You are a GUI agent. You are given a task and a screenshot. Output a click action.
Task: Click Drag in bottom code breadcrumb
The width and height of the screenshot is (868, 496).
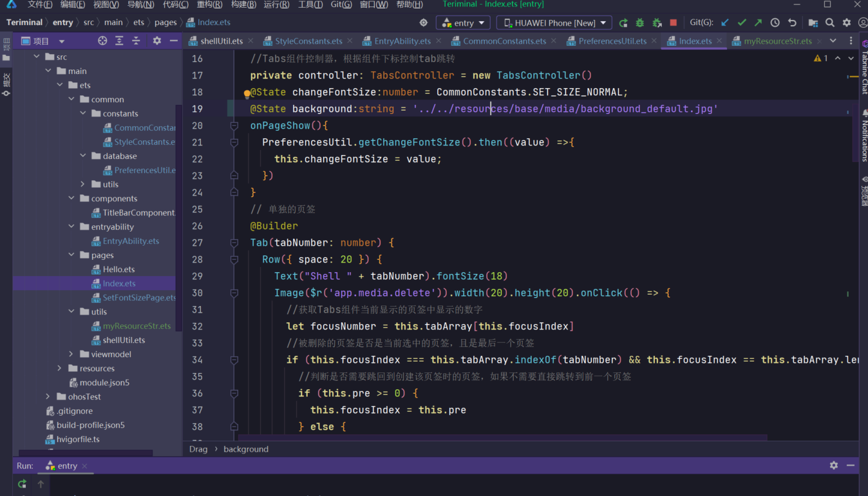tap(198, 449)
